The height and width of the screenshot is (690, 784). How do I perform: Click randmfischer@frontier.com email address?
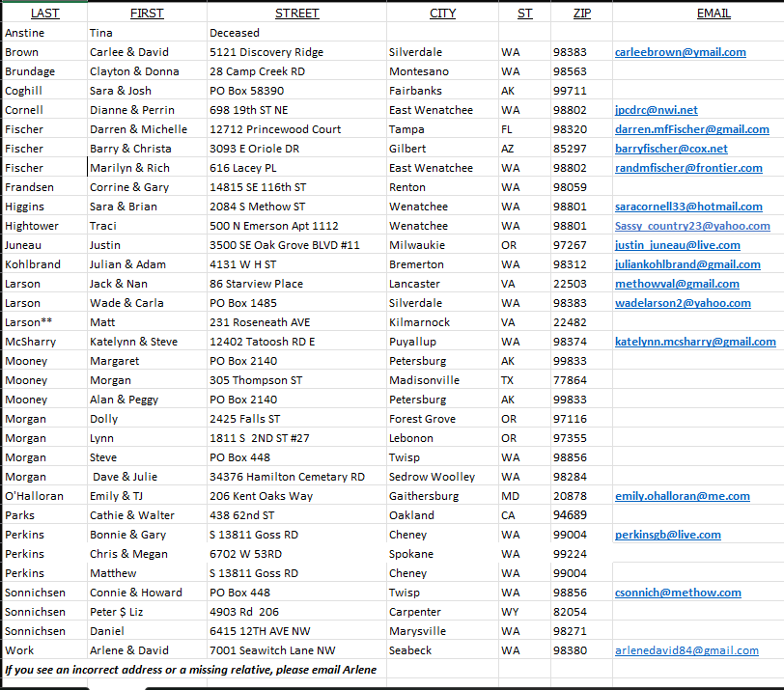[688, 168]
